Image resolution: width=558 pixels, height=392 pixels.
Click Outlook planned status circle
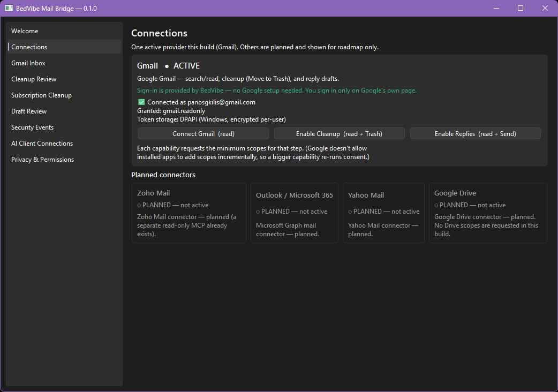point(258,212)
